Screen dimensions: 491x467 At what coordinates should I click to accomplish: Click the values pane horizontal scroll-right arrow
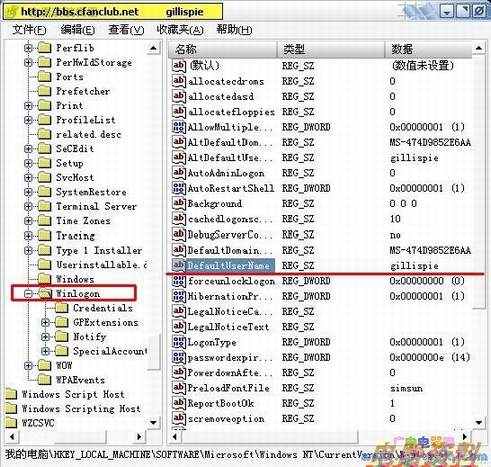465,436
